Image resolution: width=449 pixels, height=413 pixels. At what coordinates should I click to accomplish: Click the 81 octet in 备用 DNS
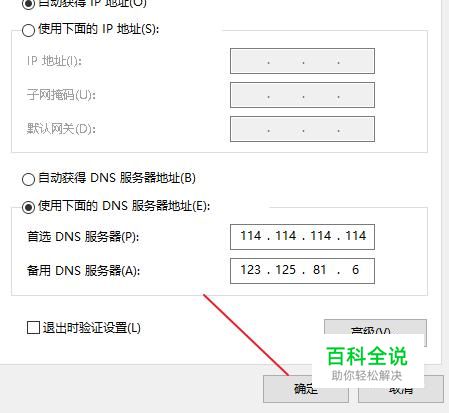(x=319, y=270)
